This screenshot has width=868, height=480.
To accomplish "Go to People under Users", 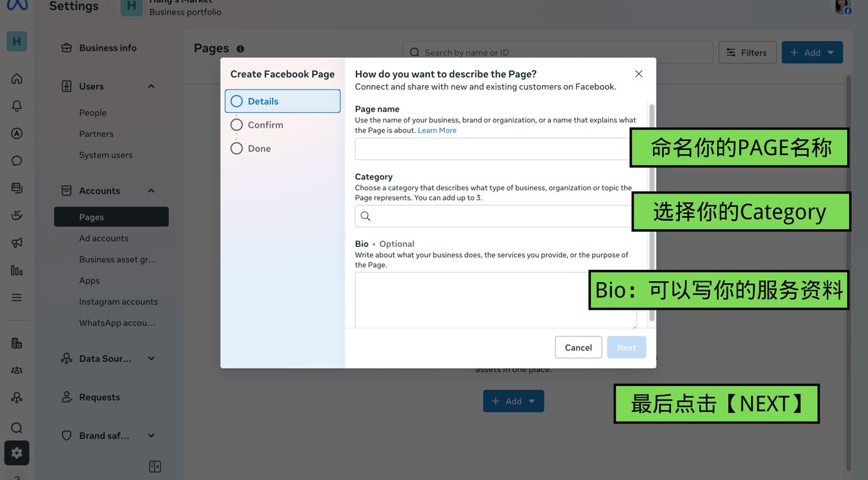I will pos(93,112).
